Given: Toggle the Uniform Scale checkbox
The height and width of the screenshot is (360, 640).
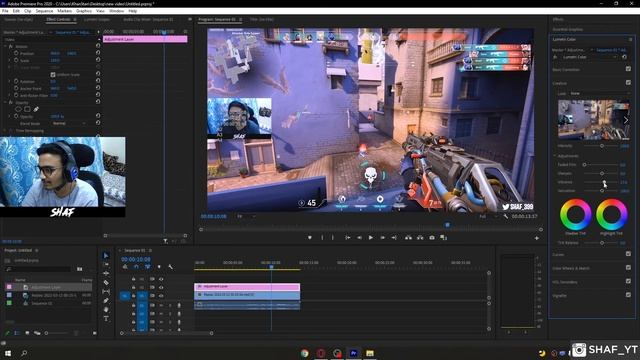Looking at the screenshot, I should (53, 75).
